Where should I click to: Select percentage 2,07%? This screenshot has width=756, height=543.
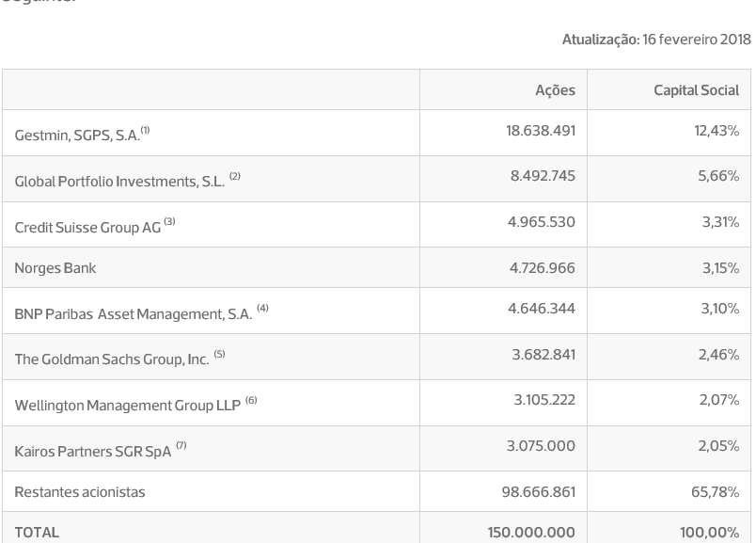719,400
